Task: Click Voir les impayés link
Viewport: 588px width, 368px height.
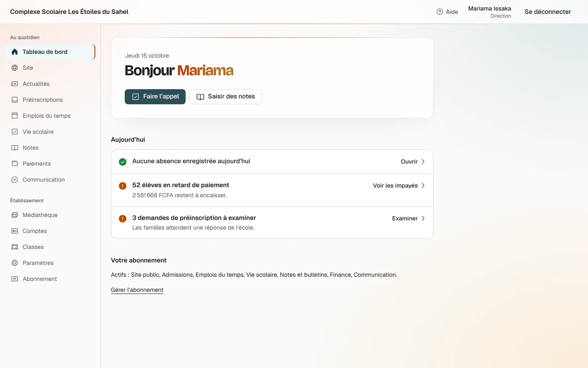Action: point(399,185)
